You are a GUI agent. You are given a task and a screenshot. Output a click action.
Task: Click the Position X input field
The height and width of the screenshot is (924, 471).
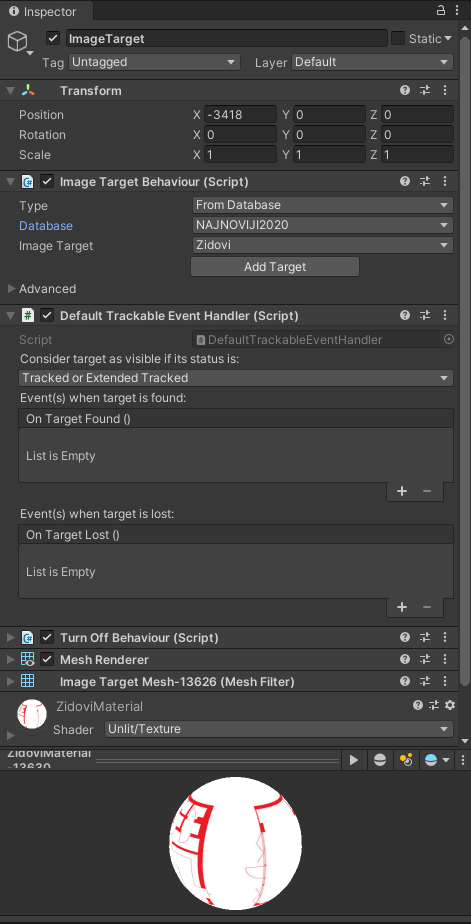point(240,115)
